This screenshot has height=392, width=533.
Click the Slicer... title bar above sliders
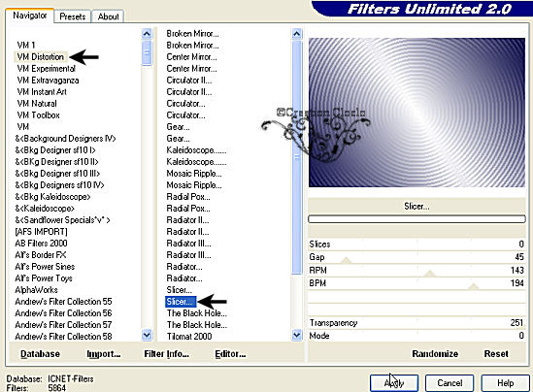pyautogui.click(x=416, y=207)
